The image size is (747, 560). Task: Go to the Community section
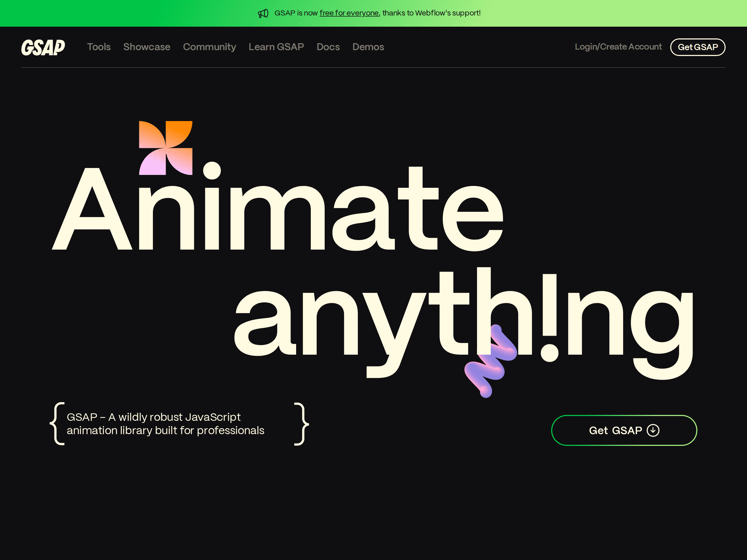(x=209, y=47)
